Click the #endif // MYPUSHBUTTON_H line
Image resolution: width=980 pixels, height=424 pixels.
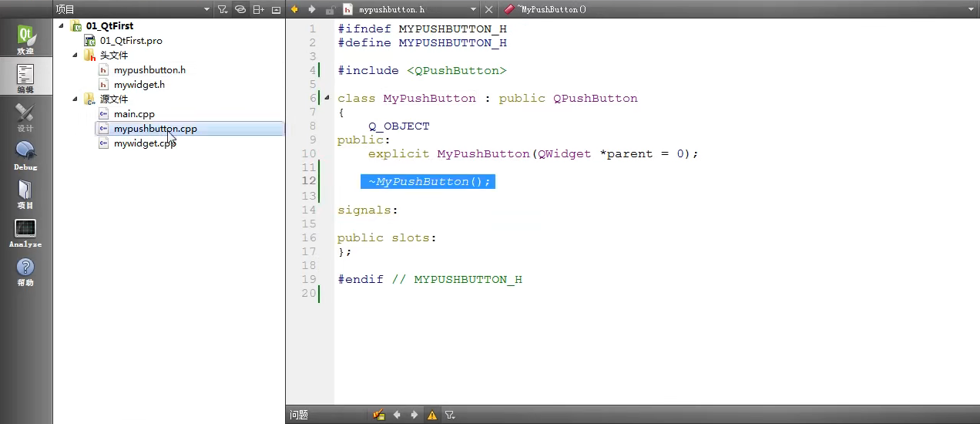pos(430,279)
